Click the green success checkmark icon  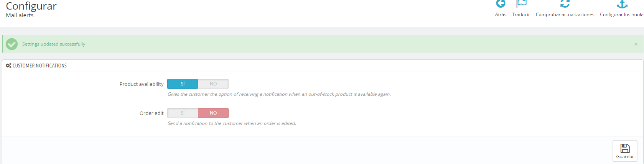coord(12,44)
